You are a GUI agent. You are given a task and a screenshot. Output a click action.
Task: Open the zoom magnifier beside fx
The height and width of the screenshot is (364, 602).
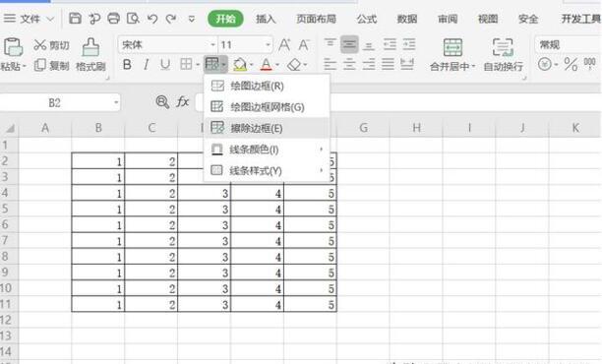(x=162, y=102)
